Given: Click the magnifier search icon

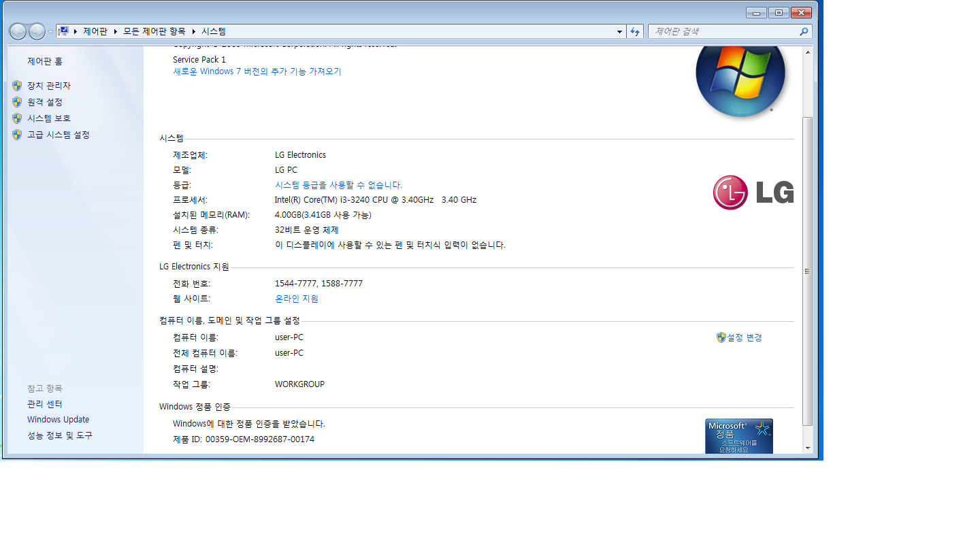Looking at the screenshot, I should pyautogui.click(x=804, y=31).
